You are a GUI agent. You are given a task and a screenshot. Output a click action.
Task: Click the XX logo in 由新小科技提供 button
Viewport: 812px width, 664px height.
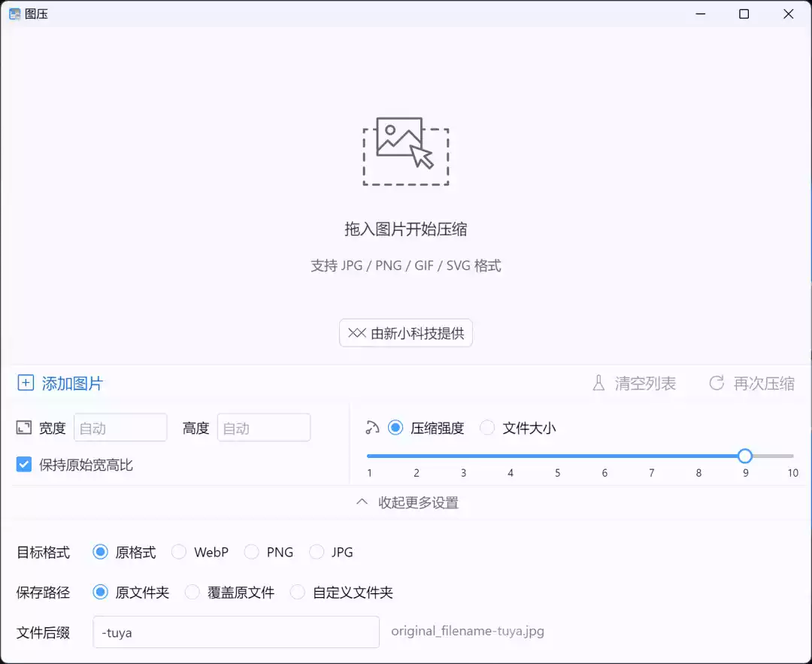[357, 333]
